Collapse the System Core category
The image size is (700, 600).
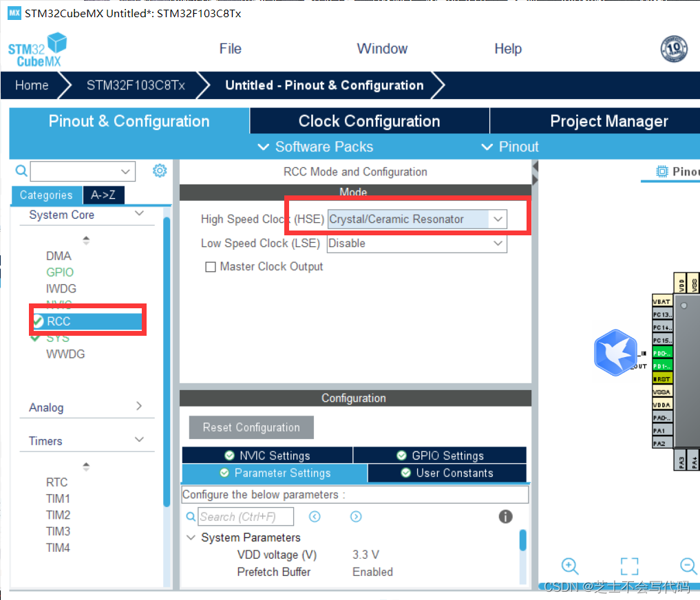point(139,213)
